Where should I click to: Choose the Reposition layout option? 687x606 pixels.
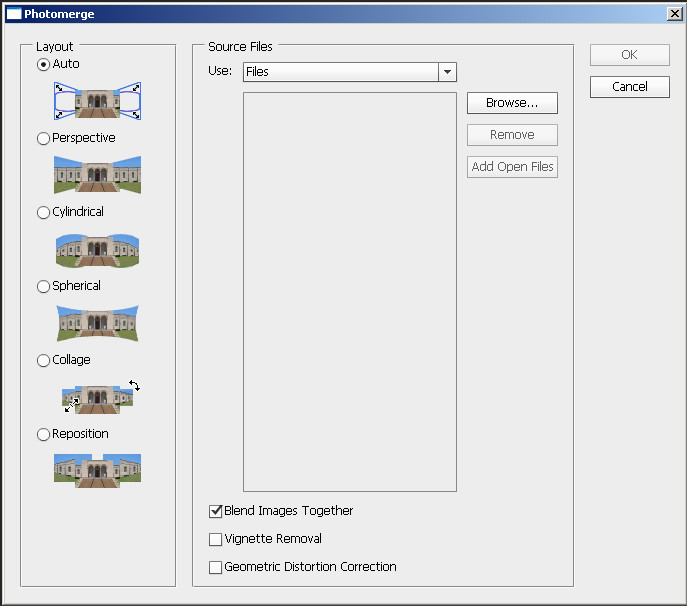click(x=43, y=435)
